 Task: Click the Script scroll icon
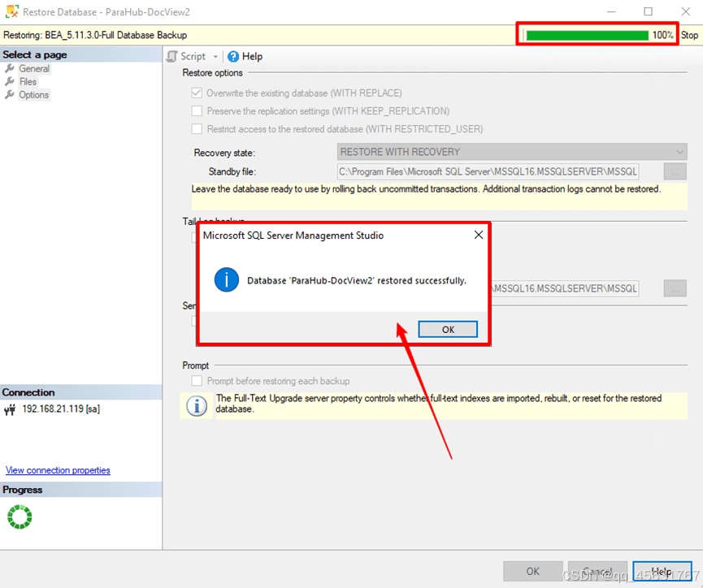(171, 57)
